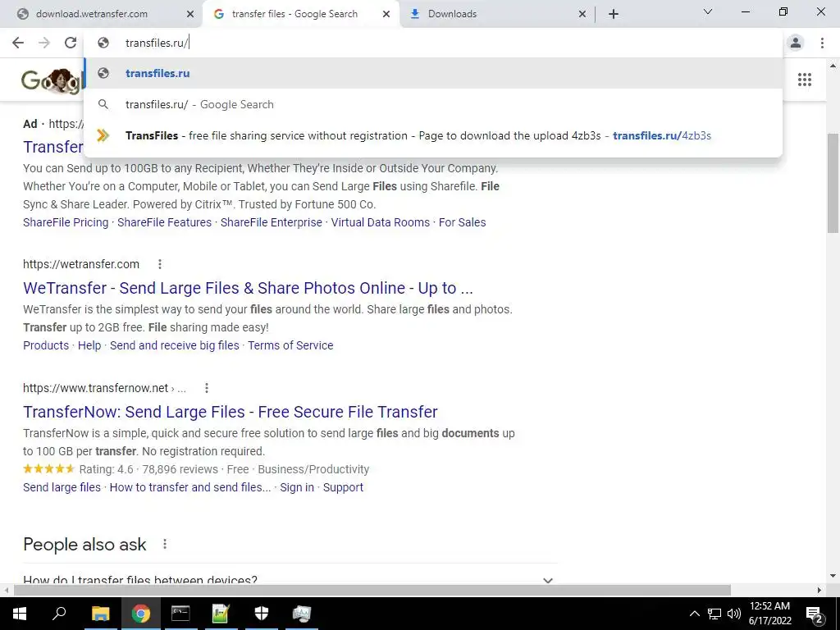
Task: Choose the transfiles.ru/ Google Search suggestion
Action: pos(433,104)
